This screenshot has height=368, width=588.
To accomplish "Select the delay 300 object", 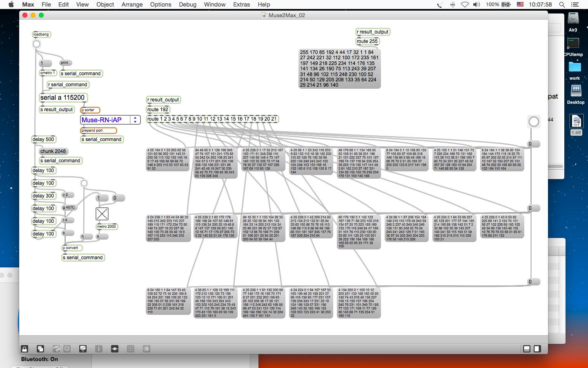I will [x=44, y=196].
